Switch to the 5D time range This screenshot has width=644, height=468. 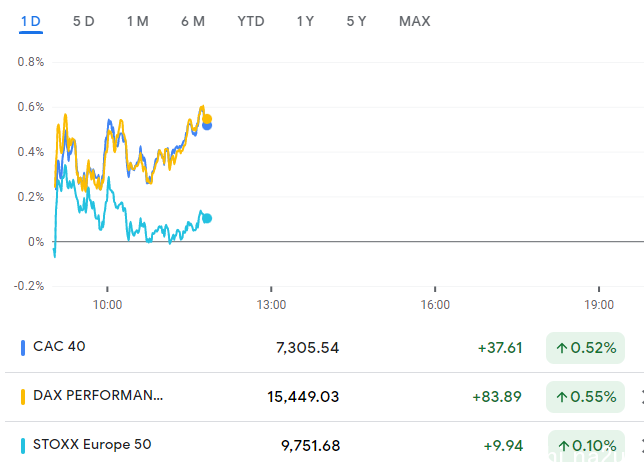[84, 21]
